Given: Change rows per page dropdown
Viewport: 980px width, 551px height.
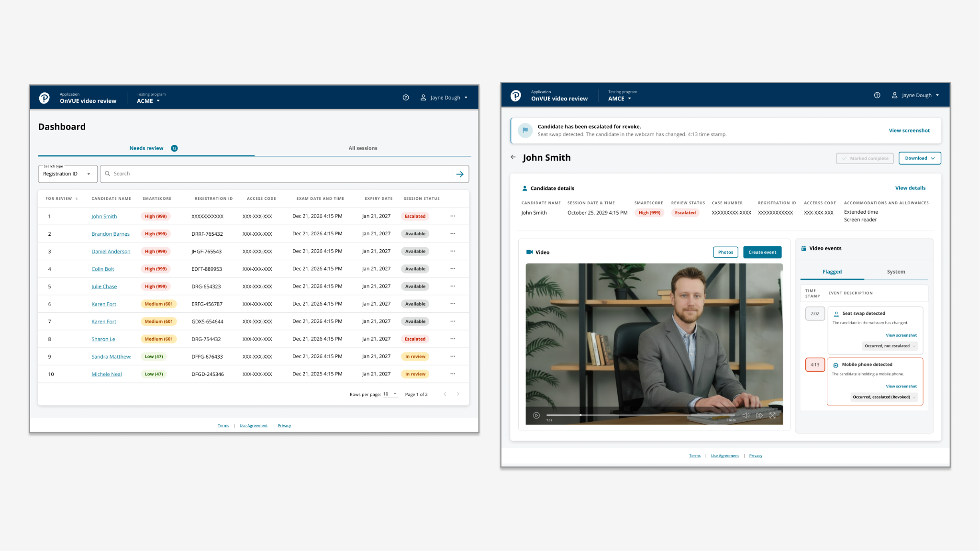Looking at the screenshot, I should point(390,394).
